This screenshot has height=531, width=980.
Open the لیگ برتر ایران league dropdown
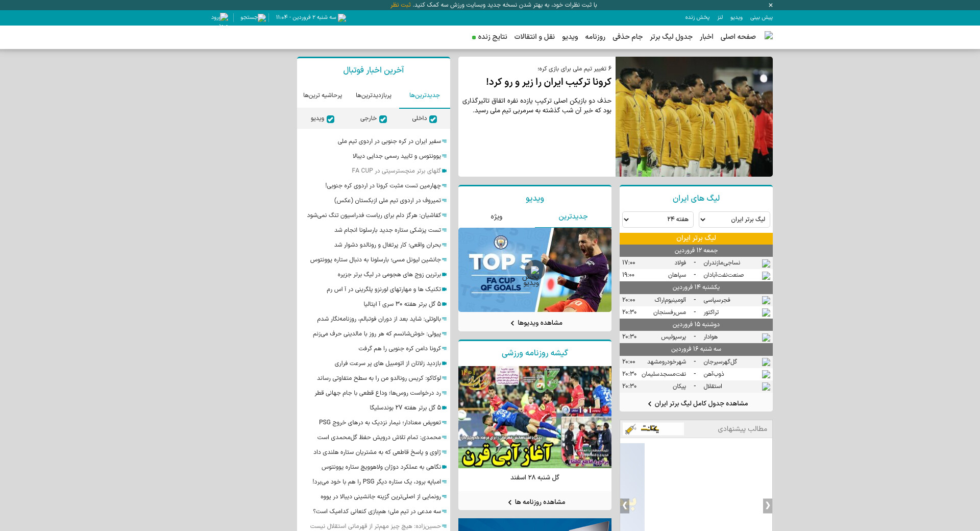(x=734, y=220)
